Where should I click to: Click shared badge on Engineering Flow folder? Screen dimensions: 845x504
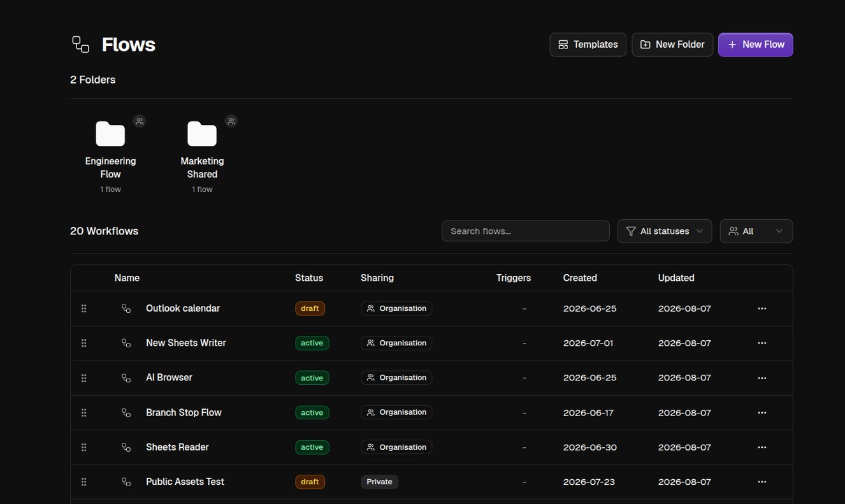click(140, 121)
